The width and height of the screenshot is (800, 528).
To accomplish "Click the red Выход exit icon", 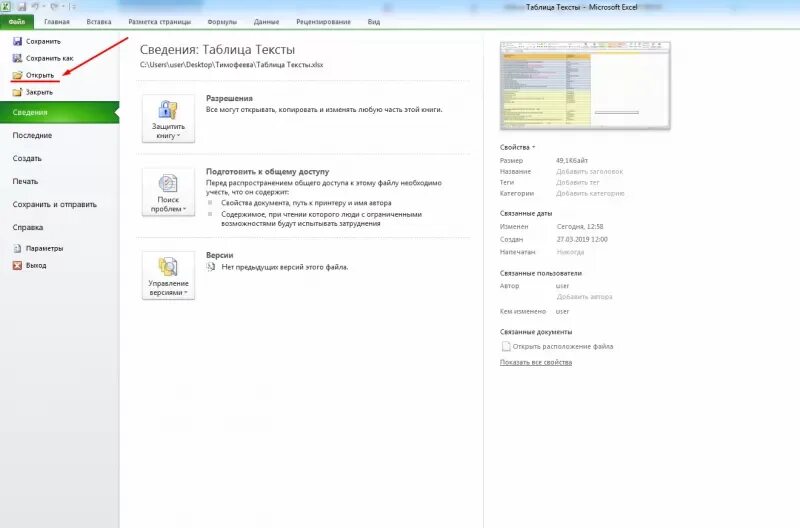I will [17, 265].
